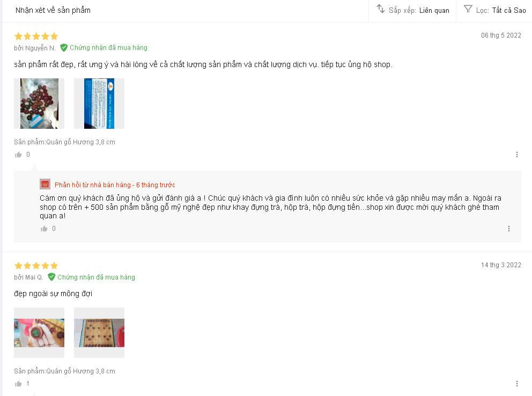532x396 pixels.
Task: Like the seller's reply with thumbs-up
Action: coord(45,229)
